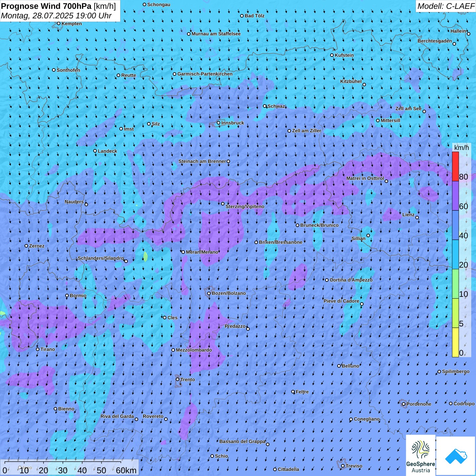Click the 'Schwaz' label
Image resolution: width=476 pixels, height=476 pixels.
pyautogui.click(x=276, y=106)
